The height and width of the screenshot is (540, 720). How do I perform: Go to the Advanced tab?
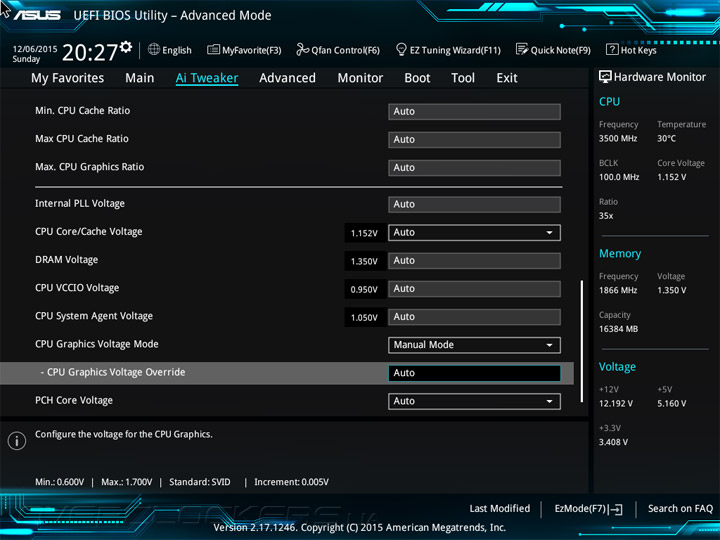pyautogui.click(x=287, y=78)
